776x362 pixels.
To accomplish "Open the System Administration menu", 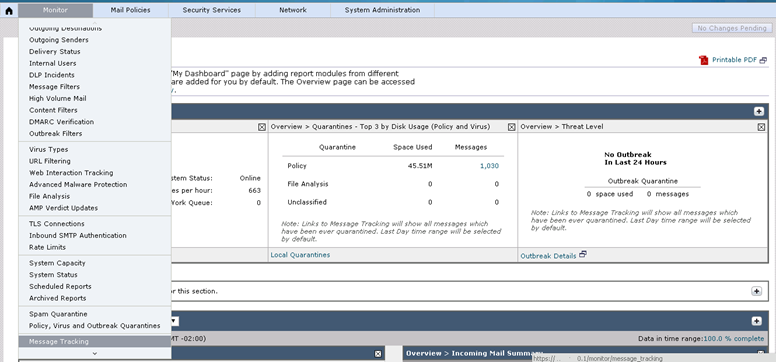I will (x=383, y=10).
